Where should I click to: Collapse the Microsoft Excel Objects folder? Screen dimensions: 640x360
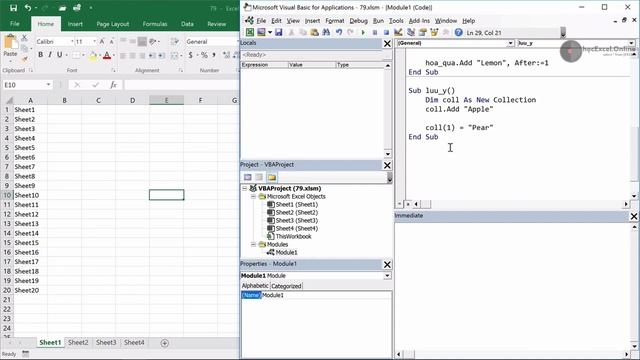[x=253, y=197]
